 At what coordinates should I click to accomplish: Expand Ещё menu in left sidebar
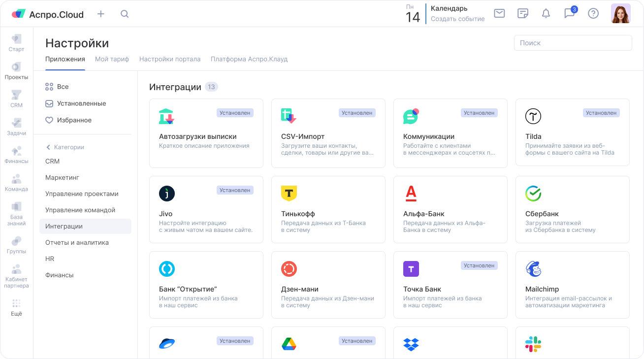(x=16, y=307)
